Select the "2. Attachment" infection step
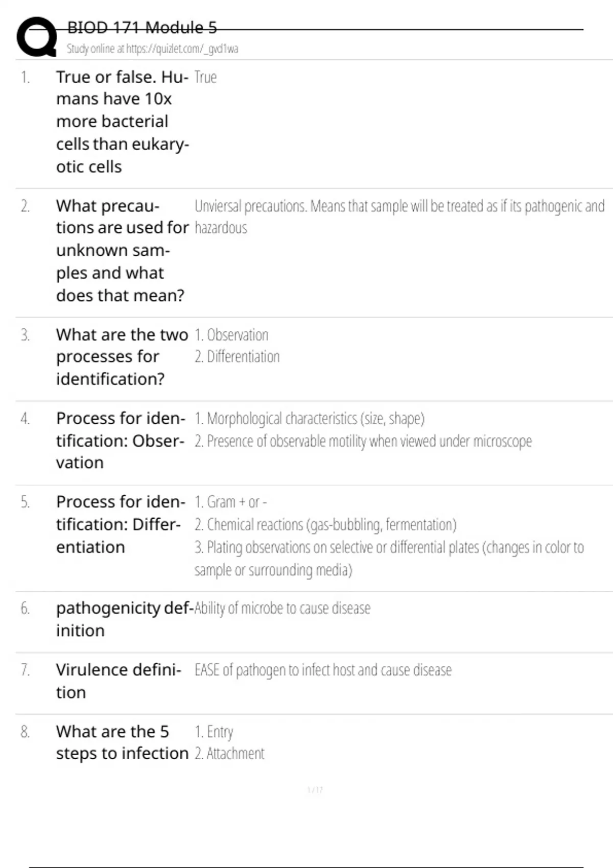The image size is (613, 868). [229, 754]
